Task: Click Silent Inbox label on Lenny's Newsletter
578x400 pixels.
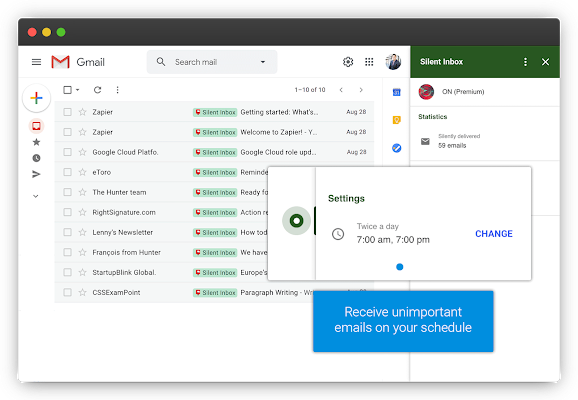Action: pyautogui.click(x=215, y=232)
